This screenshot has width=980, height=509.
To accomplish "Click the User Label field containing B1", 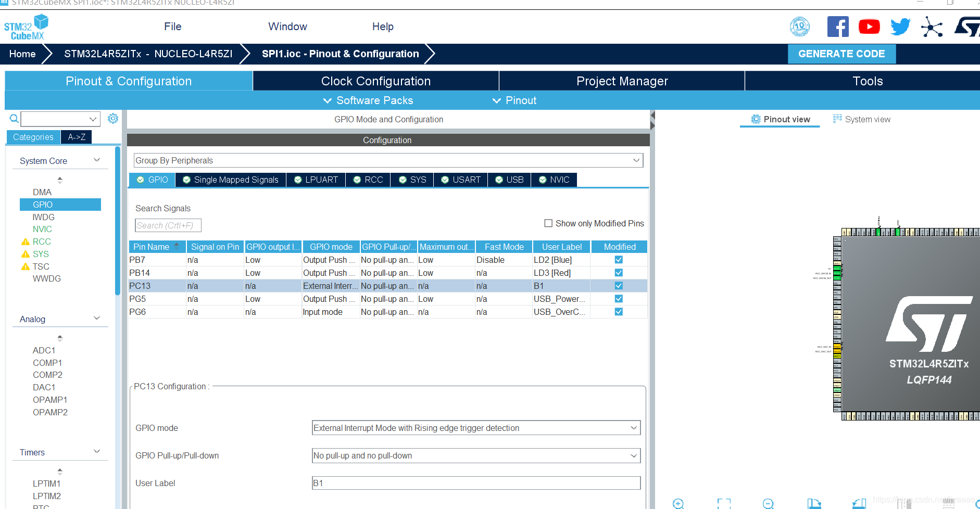I will point(476,483).
